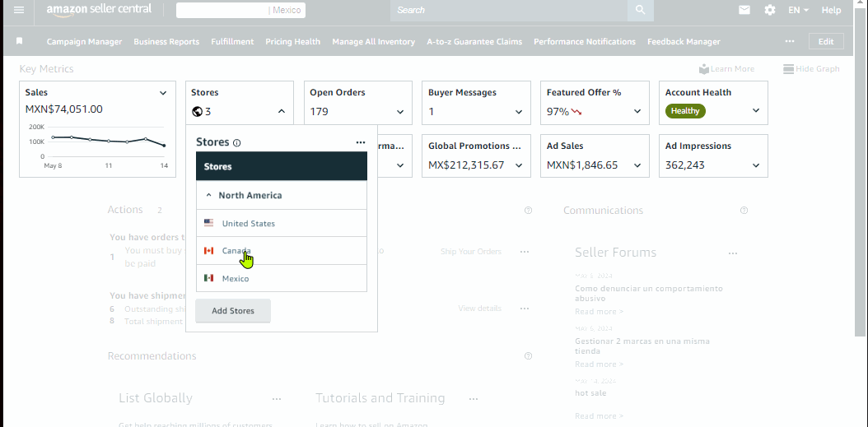Open the hamburger main menu
Image resolution: width=868 pixels, height=427 pixels.
coord(19,10)
